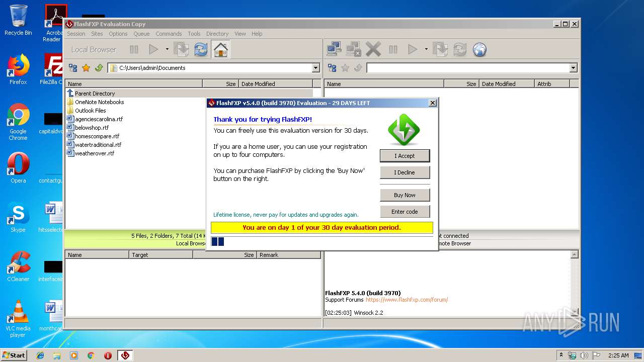Image resolution: width=644 pixels, height=362 pixels.
Task: Click the local up-directory green arrow
Action: pyautogui.click(x=99, y=68)
